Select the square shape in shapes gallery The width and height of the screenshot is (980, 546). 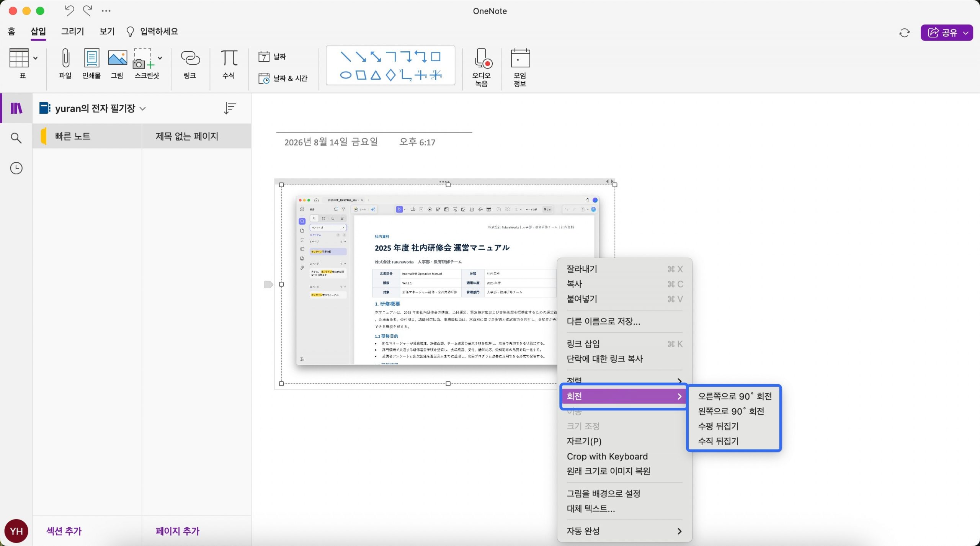click(x=436, y=57)
